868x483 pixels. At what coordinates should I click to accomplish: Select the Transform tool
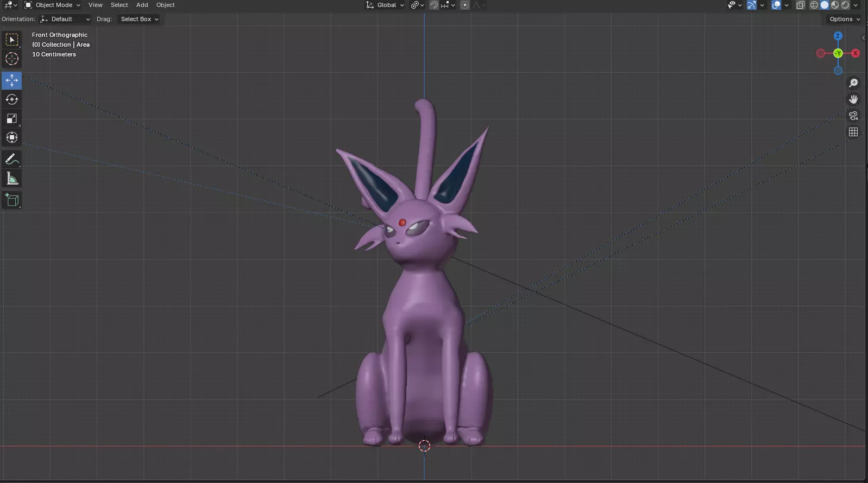(12, 137)
